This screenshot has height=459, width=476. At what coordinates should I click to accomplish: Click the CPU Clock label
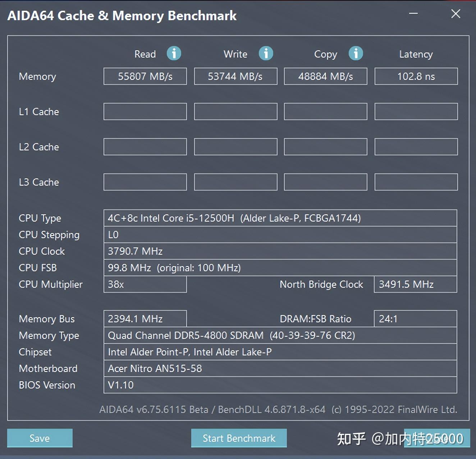(42, 251)
